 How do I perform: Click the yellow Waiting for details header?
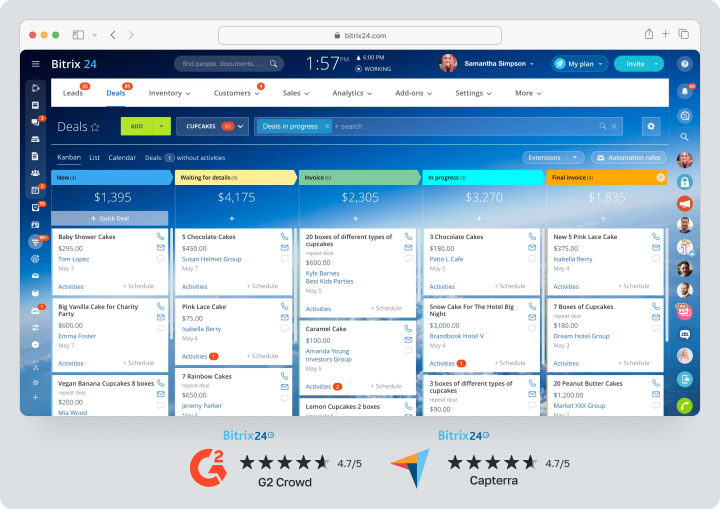(236, 177)
